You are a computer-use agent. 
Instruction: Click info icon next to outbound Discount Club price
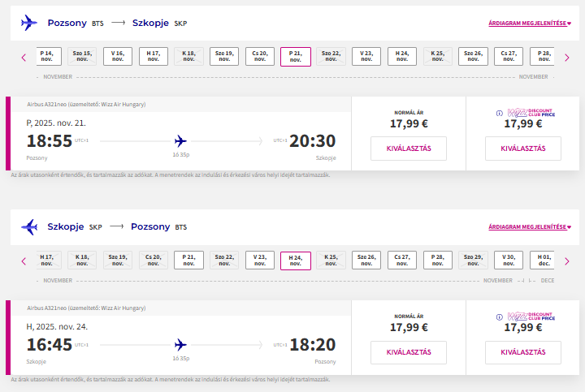click(x=498, y=113)
